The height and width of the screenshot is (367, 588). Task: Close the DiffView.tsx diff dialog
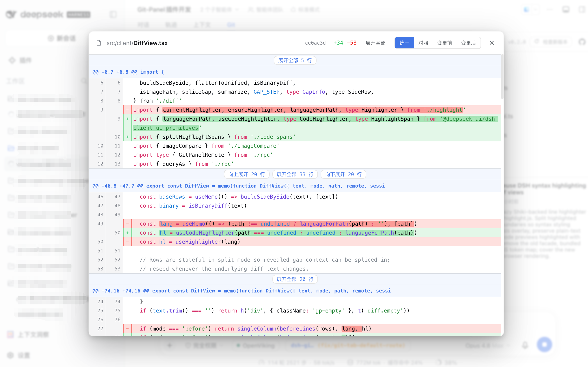(492, 43)
